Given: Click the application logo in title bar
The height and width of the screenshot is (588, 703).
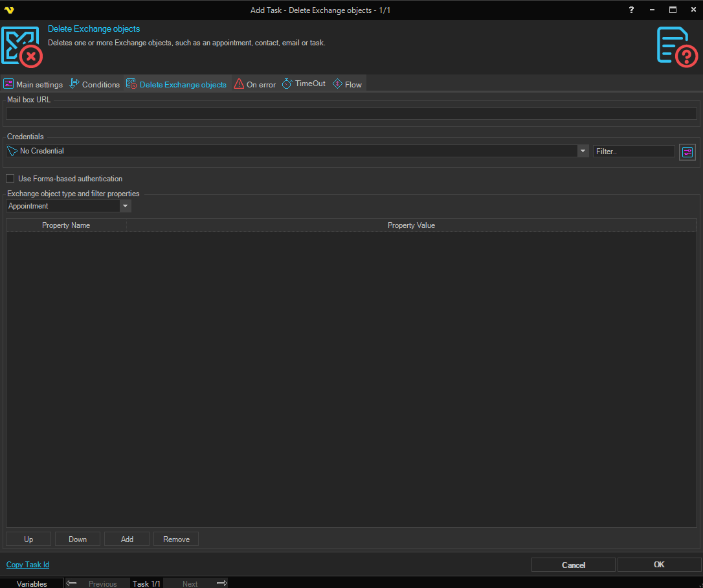Looking at the screenshot, I should point(9,10).
